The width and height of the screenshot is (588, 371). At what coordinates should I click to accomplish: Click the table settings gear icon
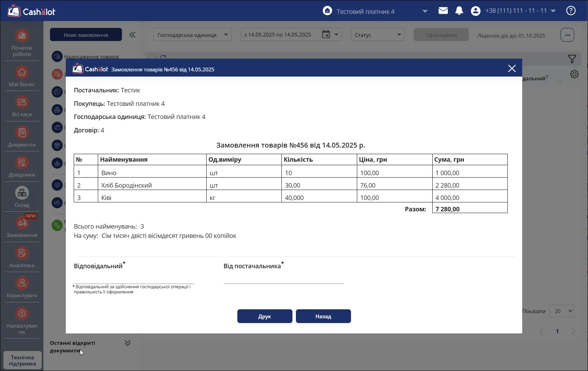tap(574, 74)
